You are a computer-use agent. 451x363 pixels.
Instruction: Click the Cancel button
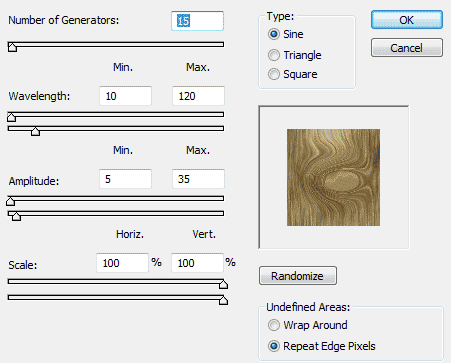point(407,48)
